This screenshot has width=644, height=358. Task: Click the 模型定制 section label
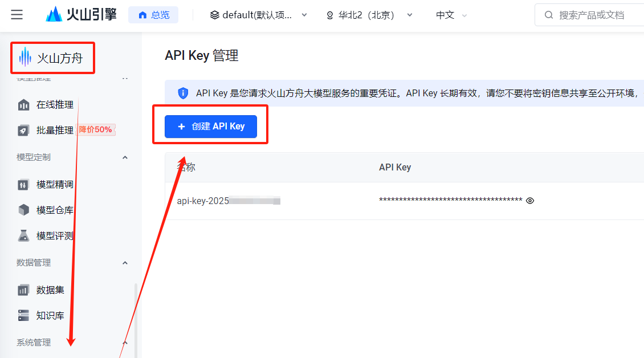(33, 157)
